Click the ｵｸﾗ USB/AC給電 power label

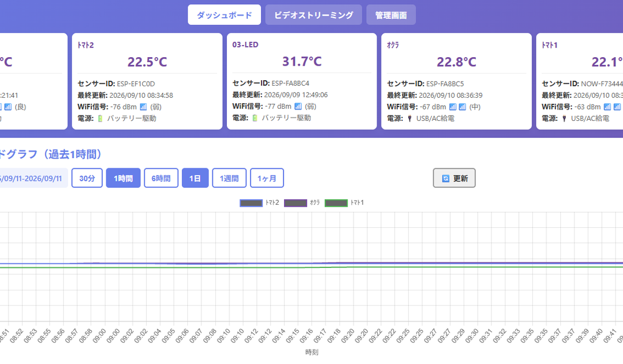click(435, 118)
